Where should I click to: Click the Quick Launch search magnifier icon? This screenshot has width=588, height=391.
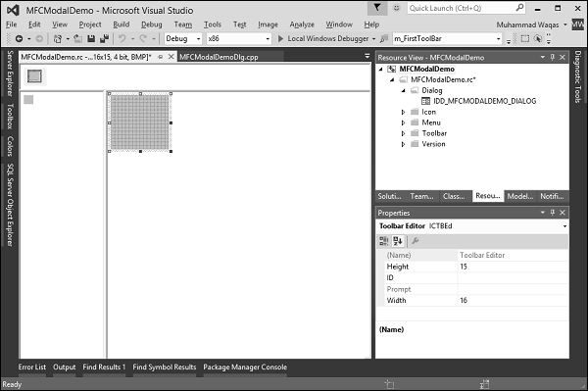[519, 8]
